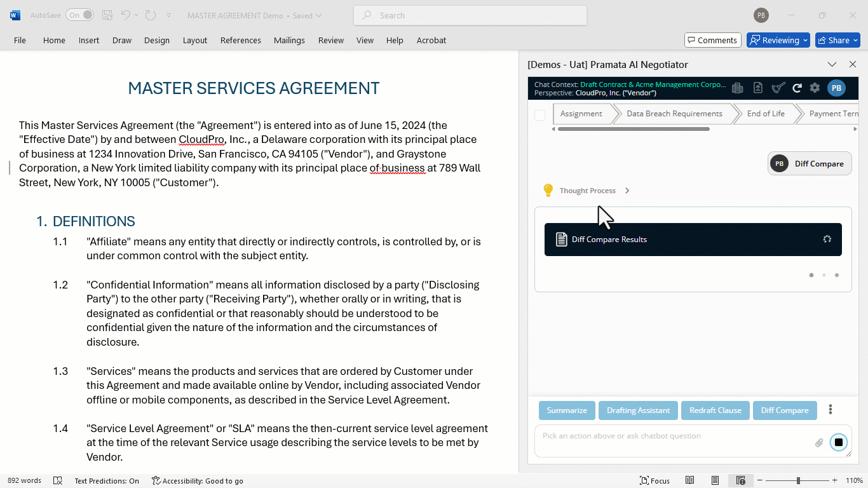Click the refresh icon in Pramata header
This screenshot has height=488, width=868.
click(797, 88)
